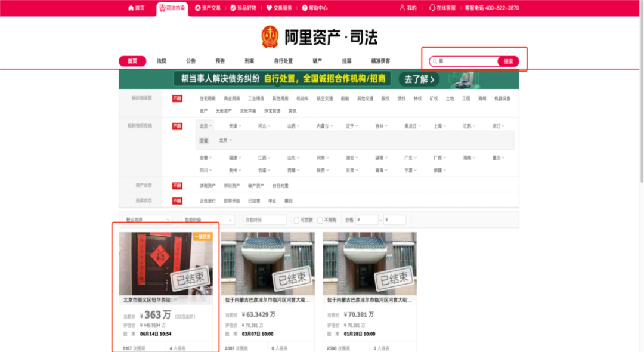Viewport: 644px width, 352px height.
Task: Filter by 珠宝首饰 type
Action: pyautogui.click(x=272, y=111)
